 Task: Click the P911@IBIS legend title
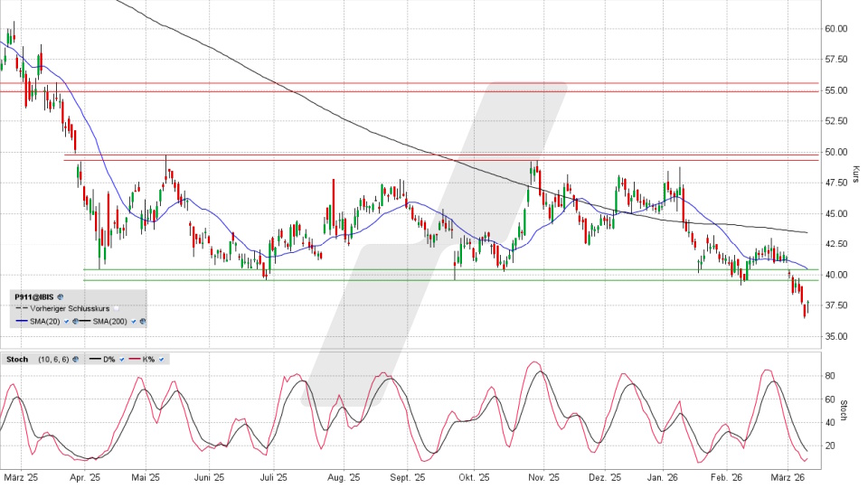tap(33, 296)
